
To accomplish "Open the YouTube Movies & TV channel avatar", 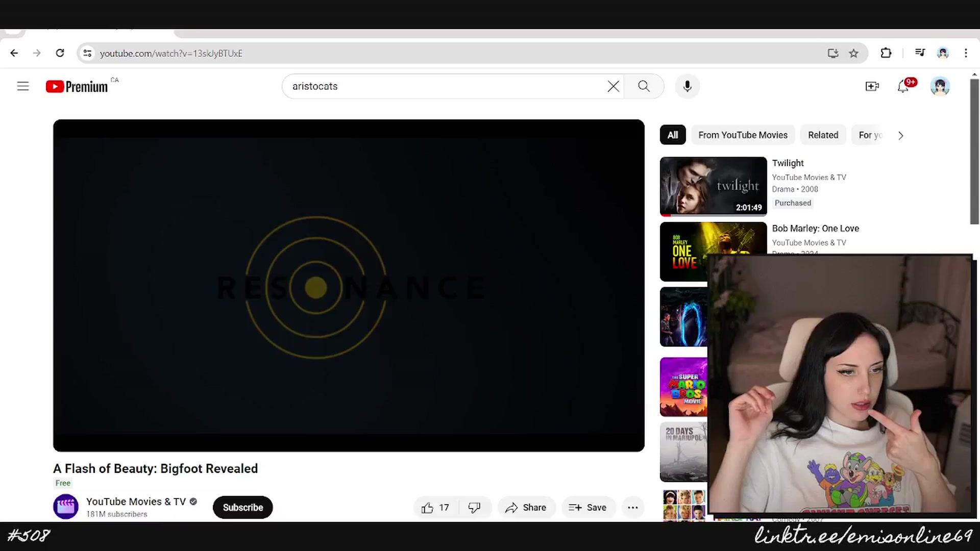I will pos(66,507).
